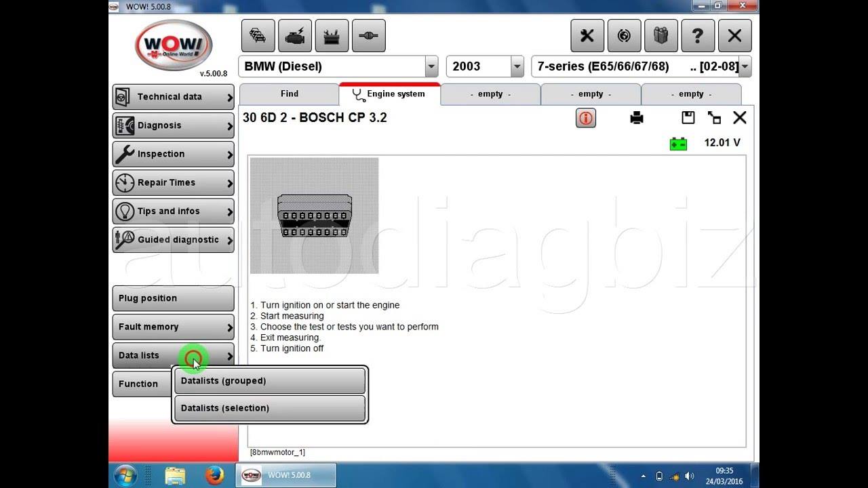Viewport: 868px width, 488px height.
Task: Open the 7-series model dropdown
Action: (745, 66)
